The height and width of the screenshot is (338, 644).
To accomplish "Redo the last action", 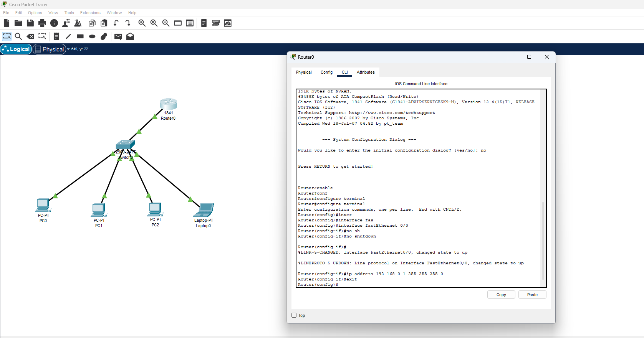I will 128,23.
